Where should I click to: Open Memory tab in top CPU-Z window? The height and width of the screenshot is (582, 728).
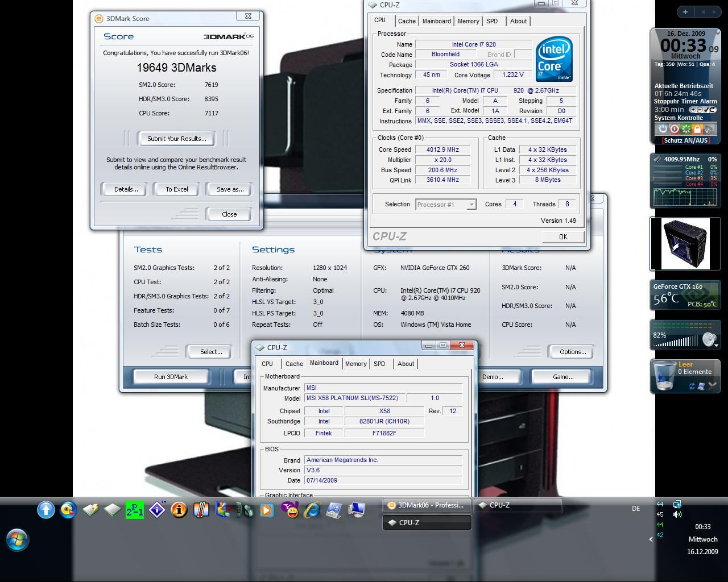pyautogui.click(x=468, y=21)
